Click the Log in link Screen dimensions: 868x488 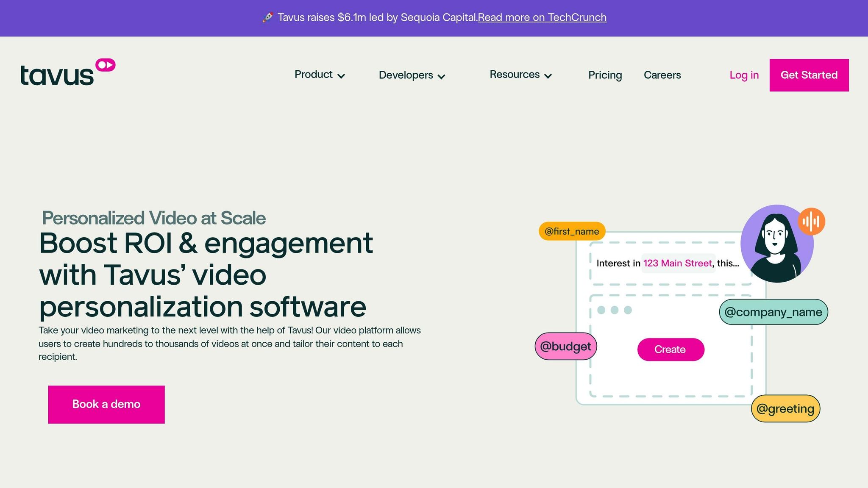pos(744,75)
